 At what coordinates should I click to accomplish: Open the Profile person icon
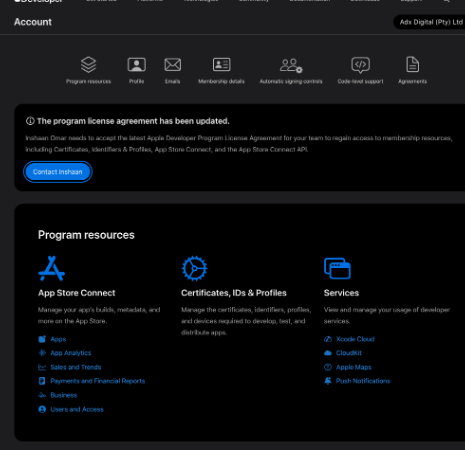(x=136, y=65)
